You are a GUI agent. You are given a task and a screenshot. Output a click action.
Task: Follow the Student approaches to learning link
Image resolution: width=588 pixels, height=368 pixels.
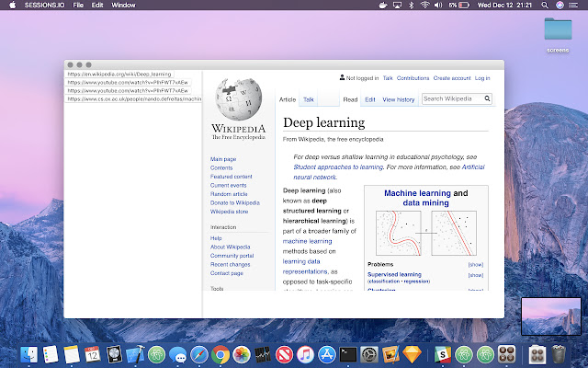click(338, 167)
